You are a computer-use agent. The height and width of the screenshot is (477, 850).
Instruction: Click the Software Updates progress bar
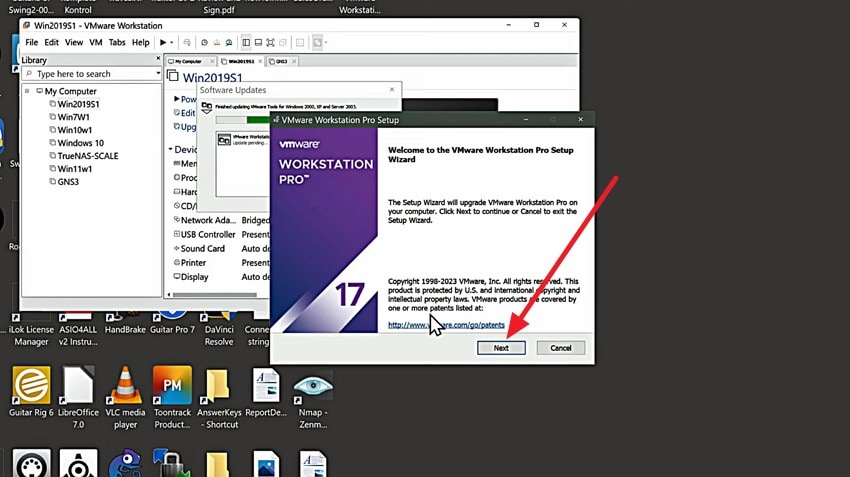pyautogui.click(x=243, y=120)
